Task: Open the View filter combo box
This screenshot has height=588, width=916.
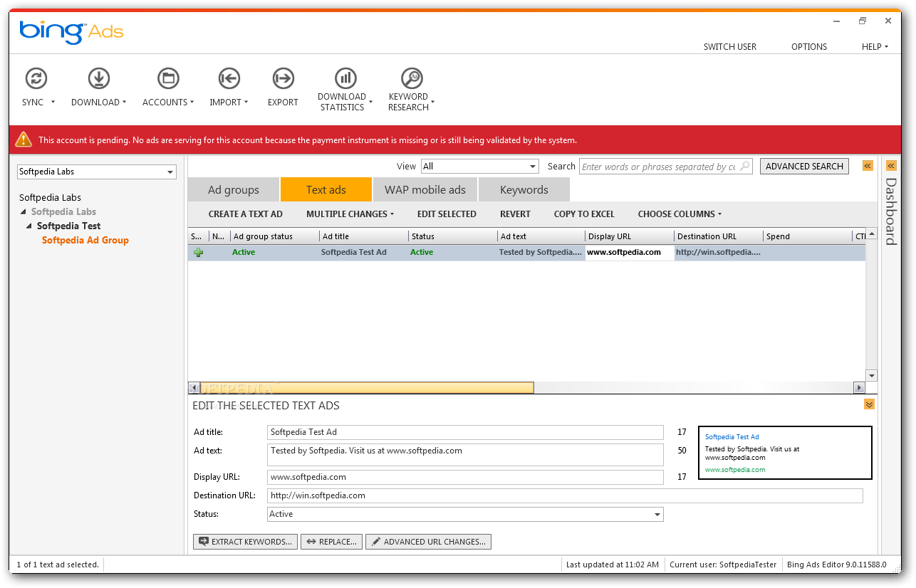Action: pyautogui.click(x=480, y=166)
